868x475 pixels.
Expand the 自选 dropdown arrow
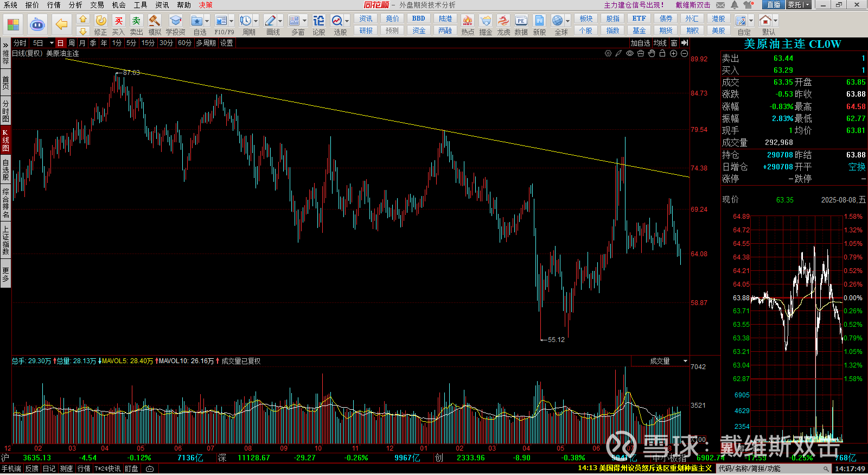point(207,21)
